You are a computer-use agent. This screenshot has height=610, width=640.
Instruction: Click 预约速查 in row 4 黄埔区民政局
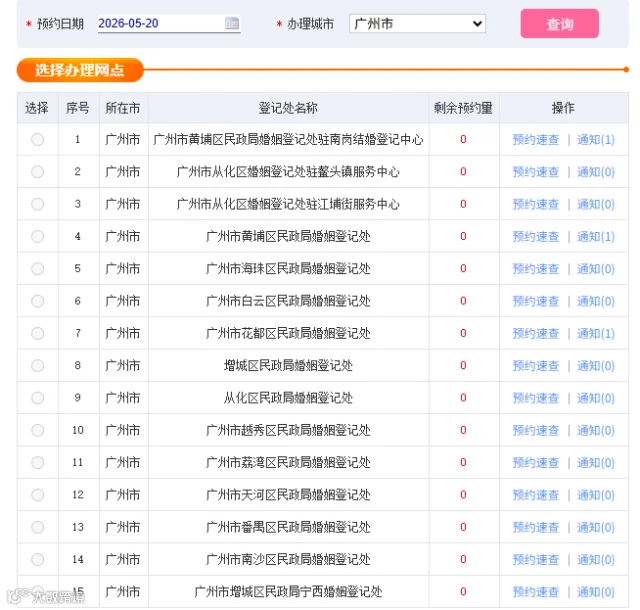pyautogui.click(x=536, y=236)
